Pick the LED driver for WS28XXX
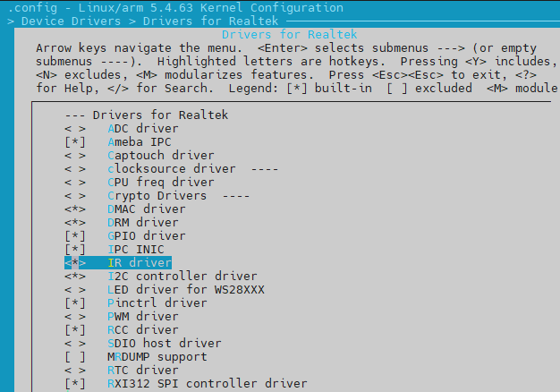Screen dimensions: 560x392 click(185, 290)
